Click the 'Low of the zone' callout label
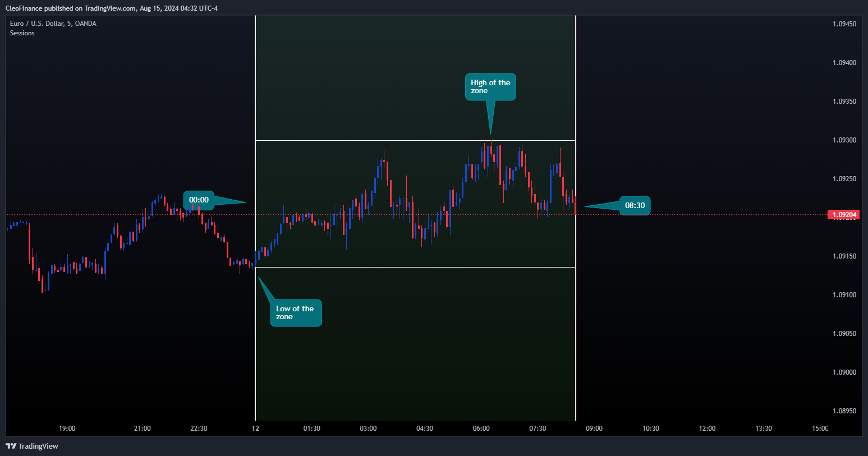 point(296,313)
